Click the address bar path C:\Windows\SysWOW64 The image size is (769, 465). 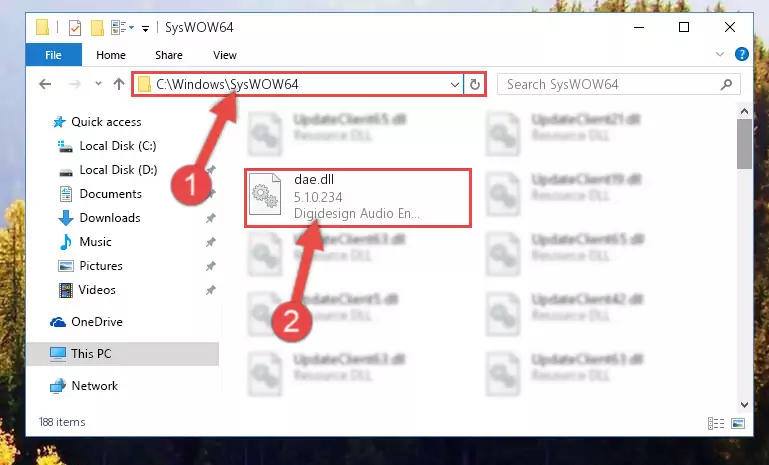coord(227,84)
